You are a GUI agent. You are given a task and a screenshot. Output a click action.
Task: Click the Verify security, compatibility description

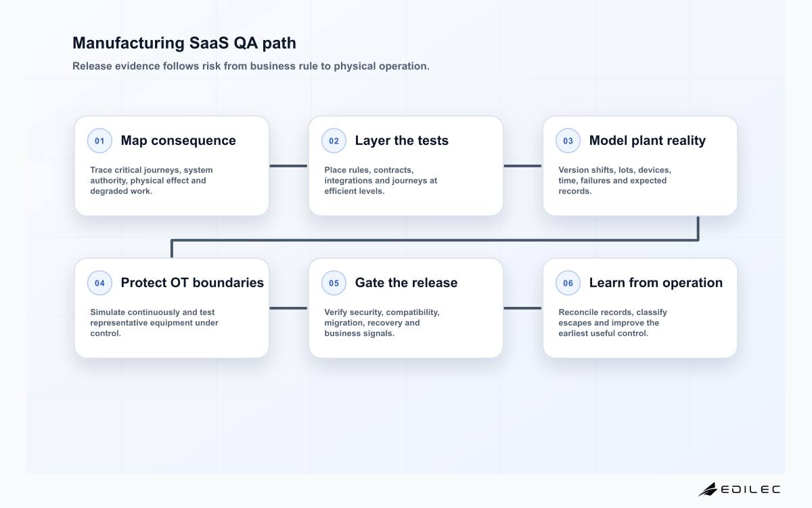pos(382,323)
